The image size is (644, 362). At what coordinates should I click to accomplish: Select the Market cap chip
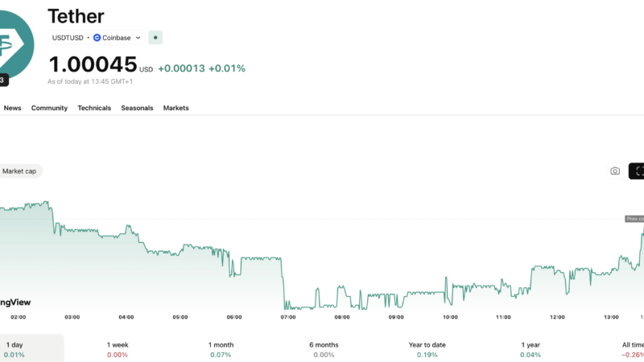tap(21, 171)
